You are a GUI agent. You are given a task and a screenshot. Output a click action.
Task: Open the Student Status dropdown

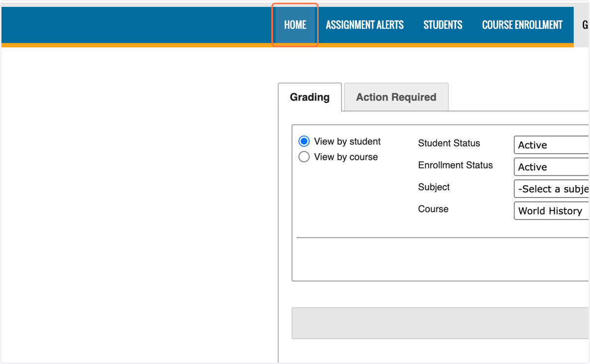coord(552,145)
